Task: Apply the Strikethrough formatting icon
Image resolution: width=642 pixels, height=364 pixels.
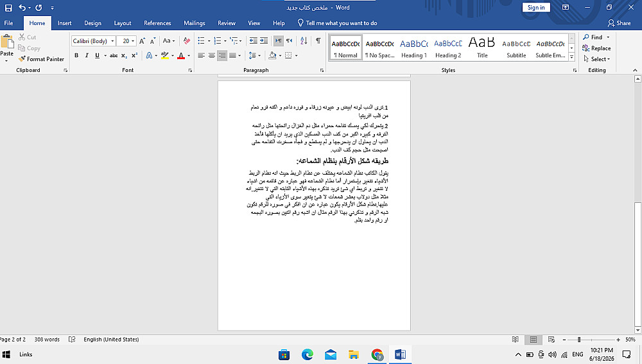Action: [114, 55]
